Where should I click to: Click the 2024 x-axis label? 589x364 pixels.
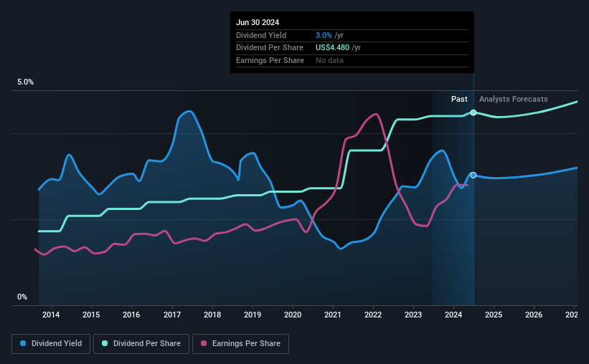coord(453,315)
